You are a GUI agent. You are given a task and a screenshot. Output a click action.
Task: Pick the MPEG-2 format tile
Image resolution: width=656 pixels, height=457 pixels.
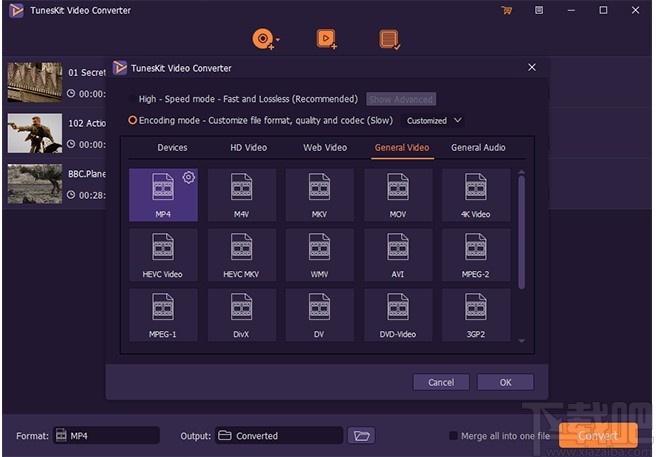(476, 255)
